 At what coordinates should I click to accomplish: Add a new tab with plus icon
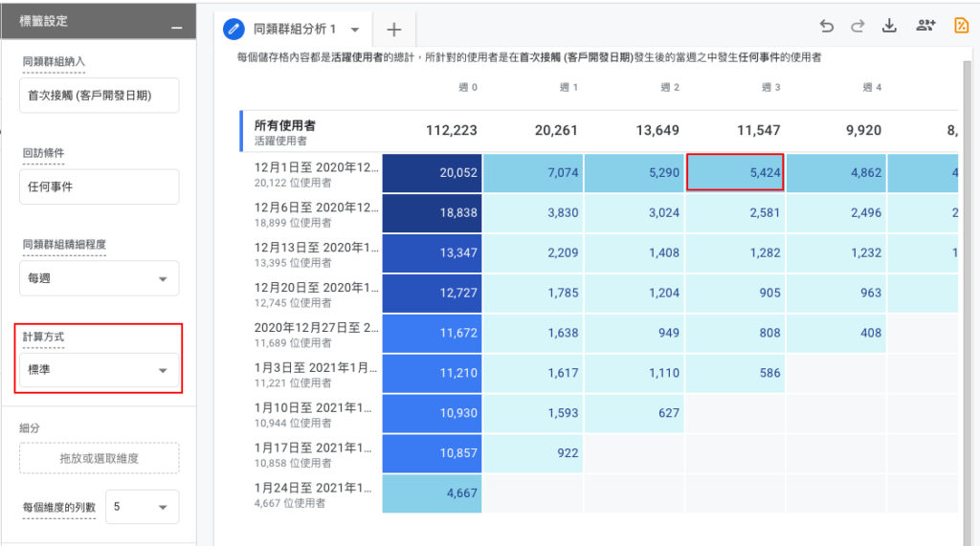(x=393, y=30)
